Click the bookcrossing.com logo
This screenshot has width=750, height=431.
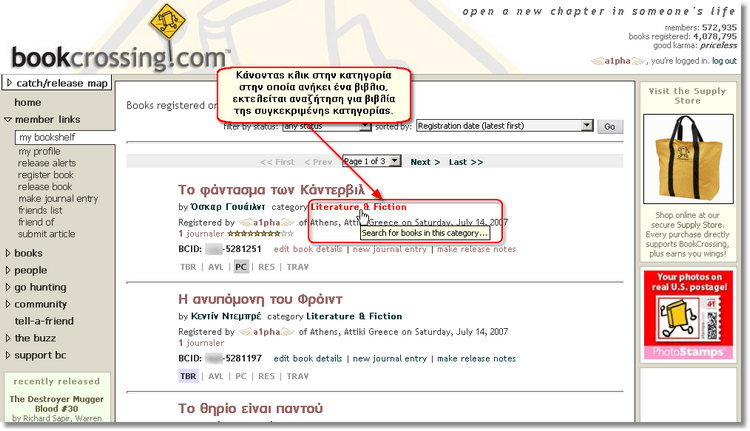(x=118, y=57)
